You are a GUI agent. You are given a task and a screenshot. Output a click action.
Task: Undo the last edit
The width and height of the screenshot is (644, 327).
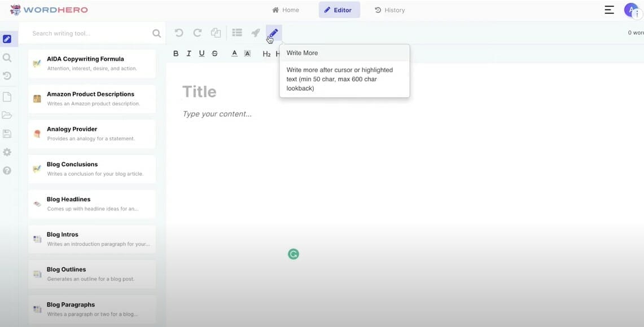pyautogui.click(x=179, y=33)
